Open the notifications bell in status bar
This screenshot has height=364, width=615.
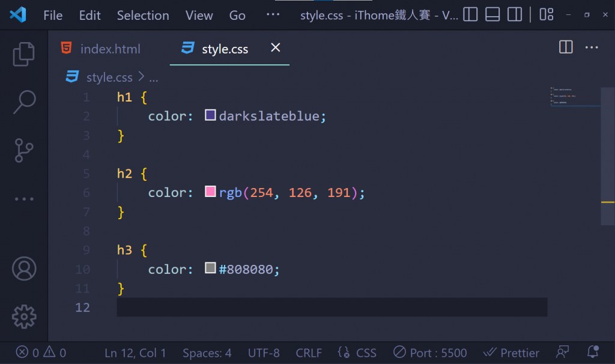click(x=593, y=352)
